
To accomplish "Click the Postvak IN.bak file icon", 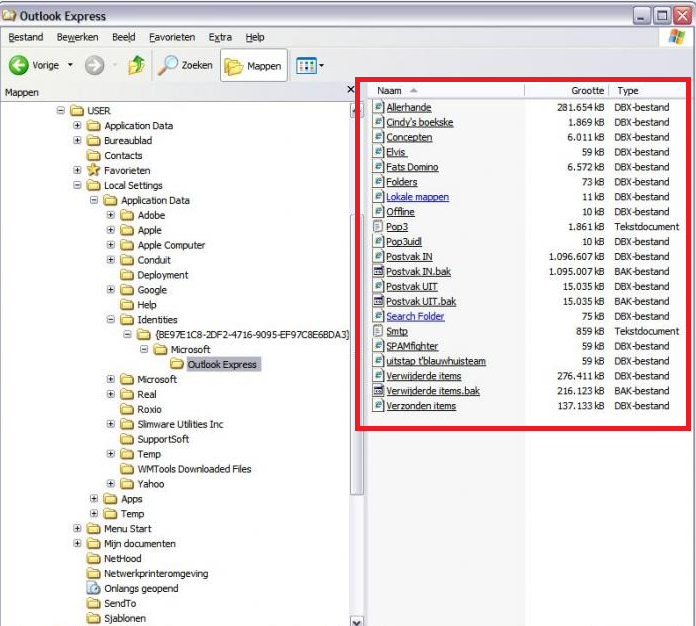I will pos(378,271).
